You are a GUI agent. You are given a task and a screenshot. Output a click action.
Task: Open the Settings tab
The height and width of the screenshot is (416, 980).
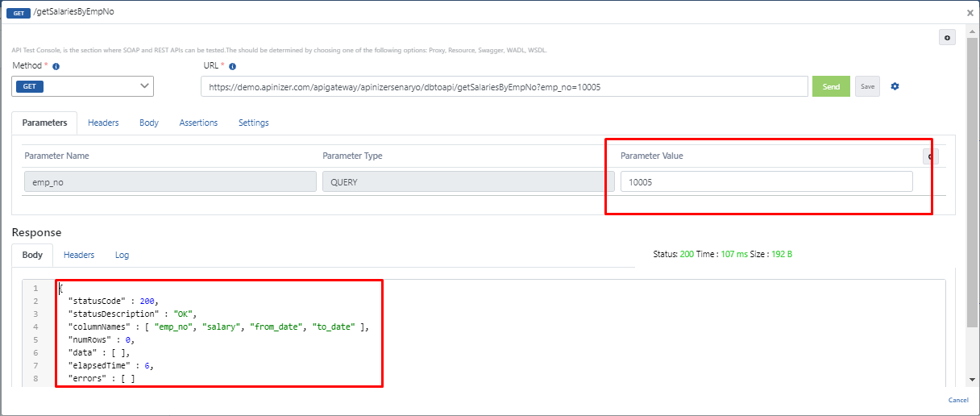tap(254, 123)
